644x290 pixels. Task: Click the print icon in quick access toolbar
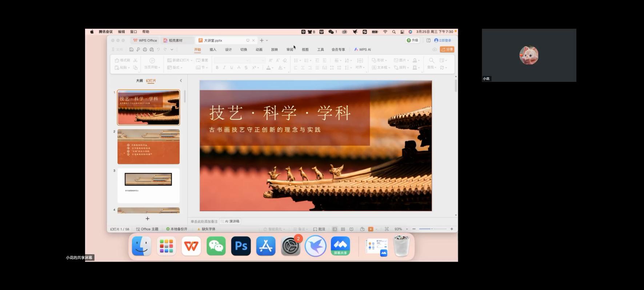coord(145,49)
